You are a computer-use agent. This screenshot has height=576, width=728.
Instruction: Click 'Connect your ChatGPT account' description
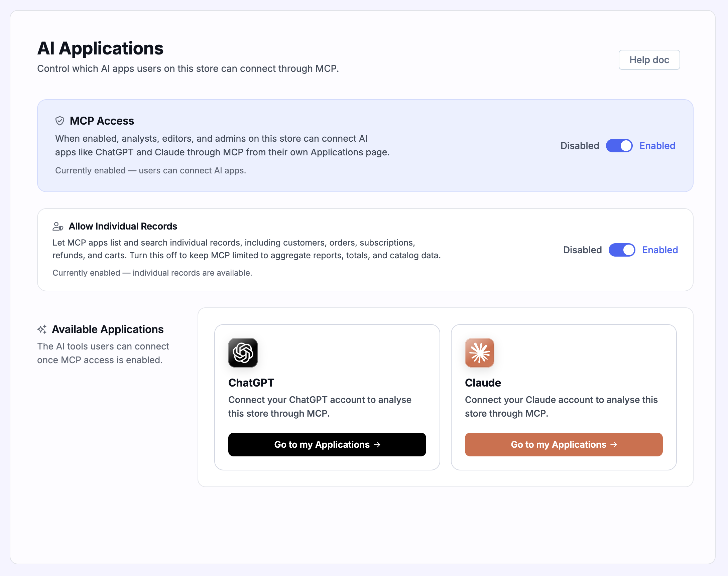click(320, 406)
